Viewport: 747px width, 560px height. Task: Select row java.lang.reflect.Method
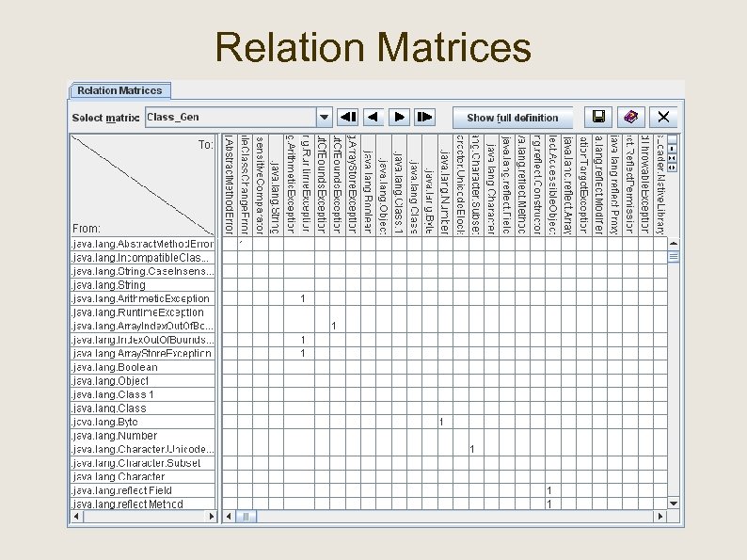[x=143, y=504]
